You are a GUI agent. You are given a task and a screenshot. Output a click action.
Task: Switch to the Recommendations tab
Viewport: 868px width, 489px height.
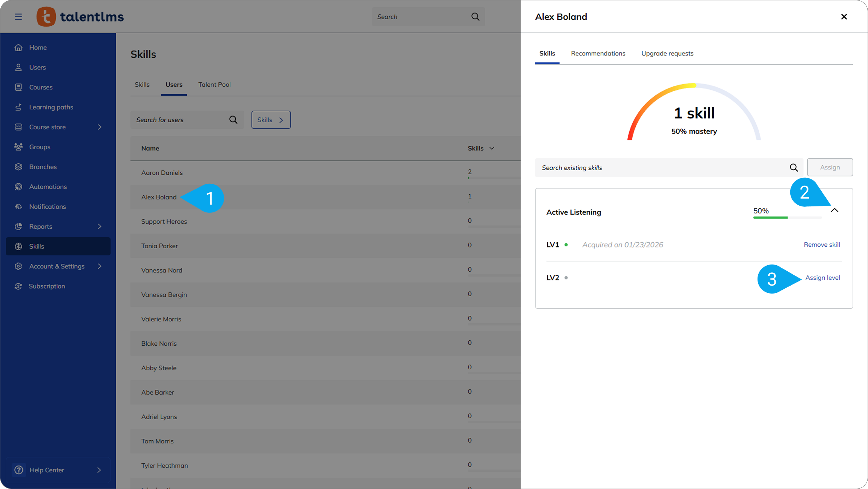point(598,54)
